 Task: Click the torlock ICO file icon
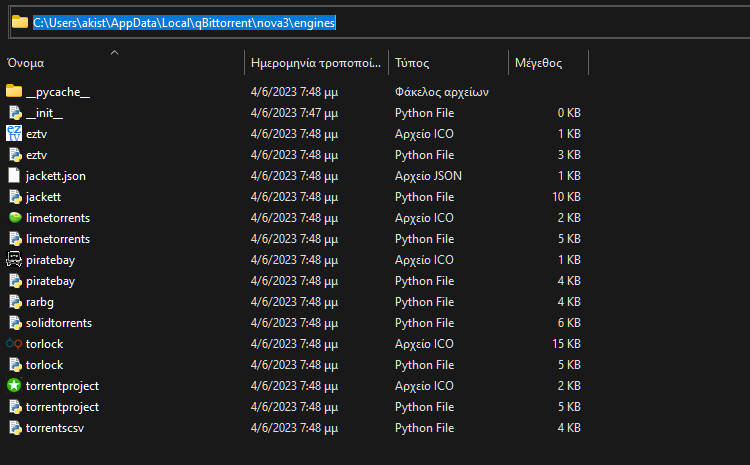pyautogui.click(x=14, y=343)
